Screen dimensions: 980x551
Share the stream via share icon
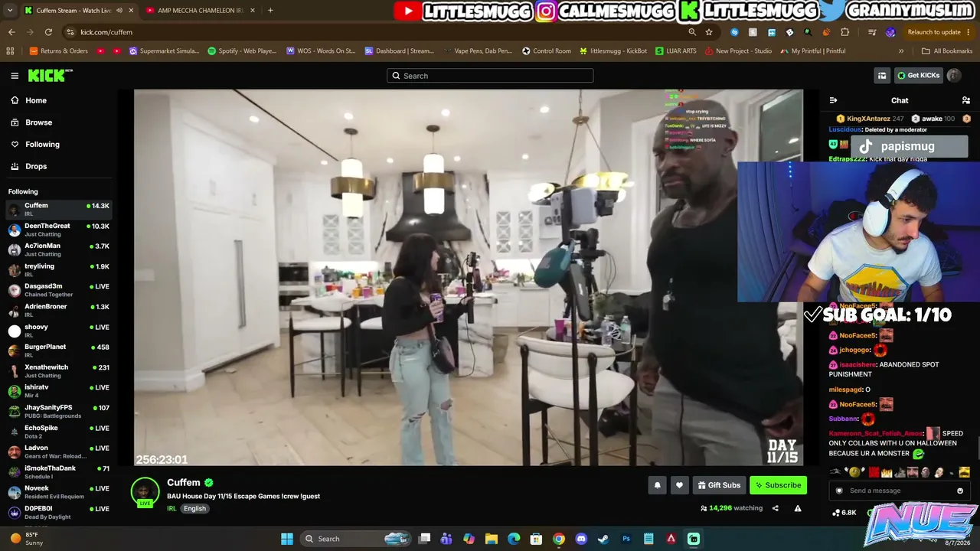[x=775, y=508]
